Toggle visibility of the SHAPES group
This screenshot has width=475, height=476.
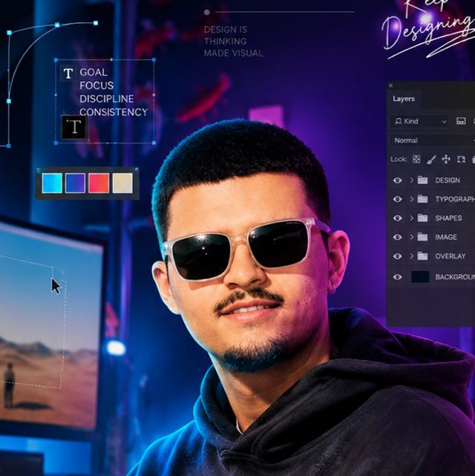397,218
